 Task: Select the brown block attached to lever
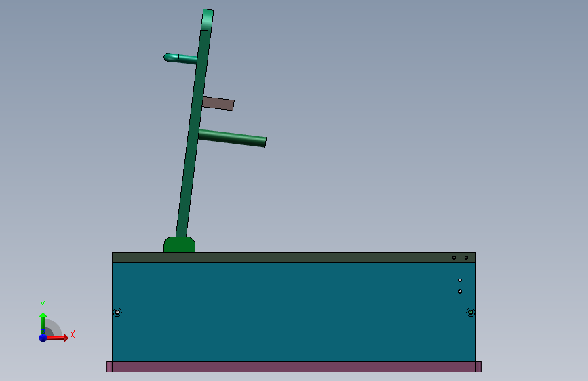pyautogui.click(x=218, y=104)
